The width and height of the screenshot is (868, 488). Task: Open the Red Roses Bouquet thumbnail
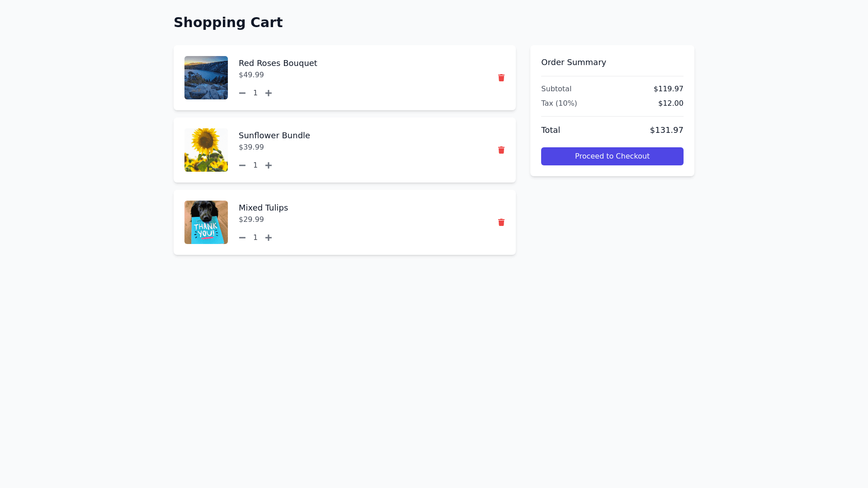pyautogui.click(x=206, y=78)
